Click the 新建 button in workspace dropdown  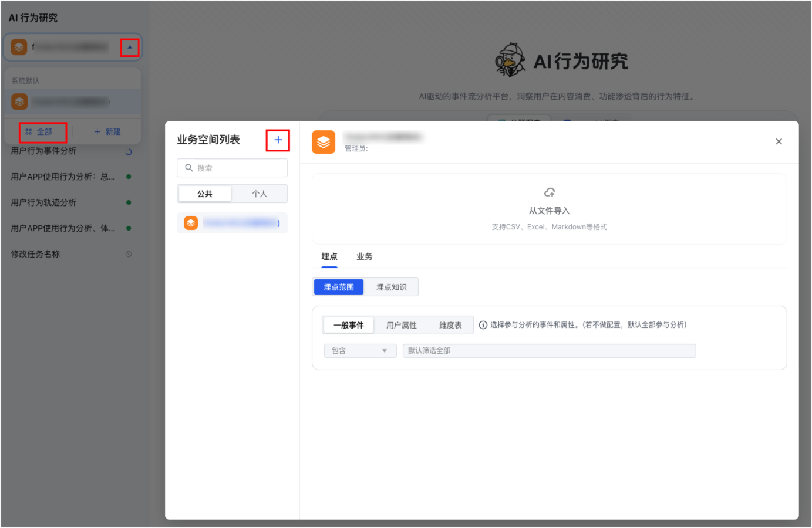coord(107,132)
